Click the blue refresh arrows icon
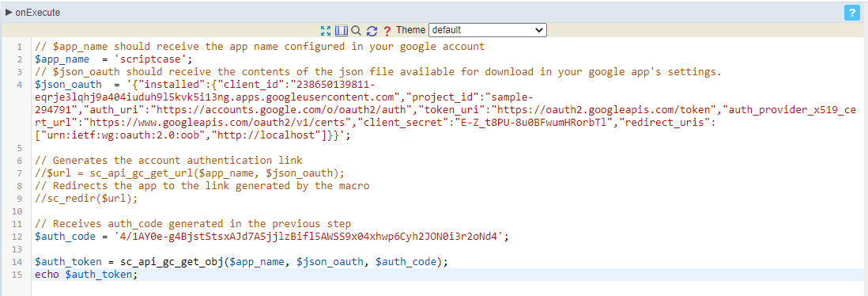Viewport: 868px width, 296px height. click(372, 31)
